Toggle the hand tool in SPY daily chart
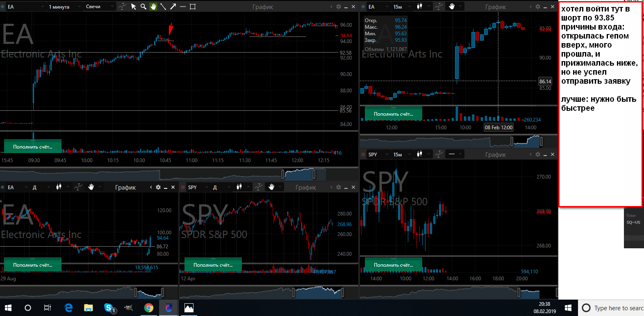This screenshot has width=644, height=316. 271,187
